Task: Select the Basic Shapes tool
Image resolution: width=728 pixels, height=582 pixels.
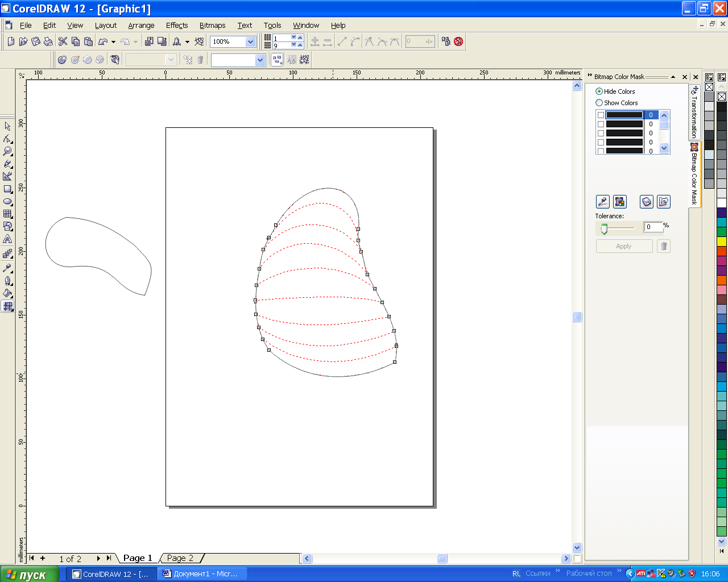Action: click(7, 226)
